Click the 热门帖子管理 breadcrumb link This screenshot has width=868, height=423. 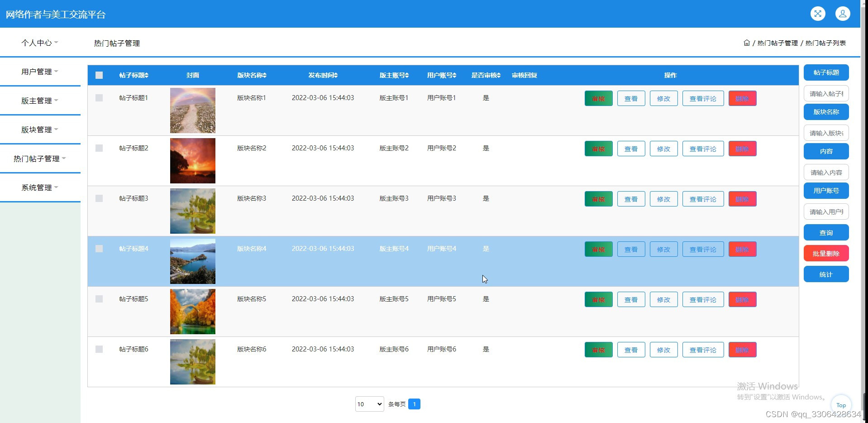click(x=777, y=43)
